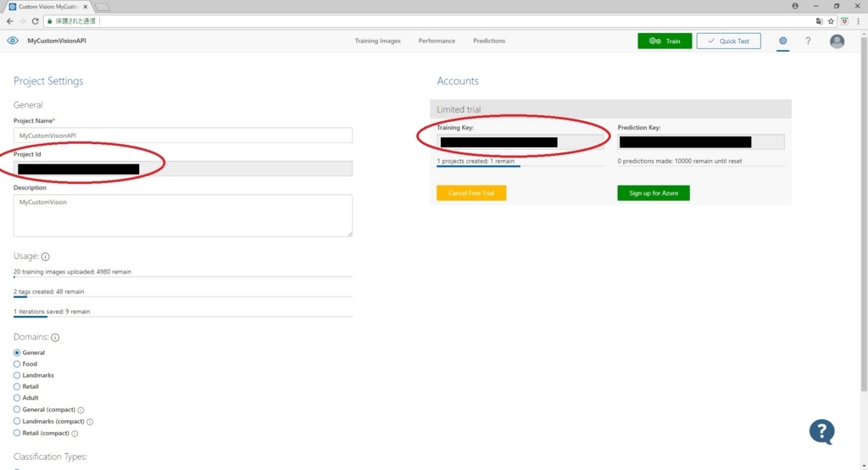The height and width of the screenshot is (470, 868).
Task: Show info for General (compact) domain
Action: (81, 410)
